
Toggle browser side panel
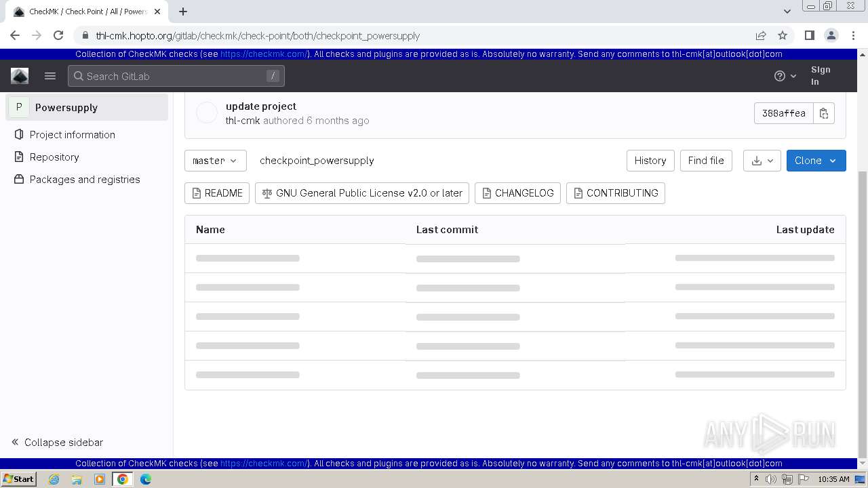tap(809, 35)
